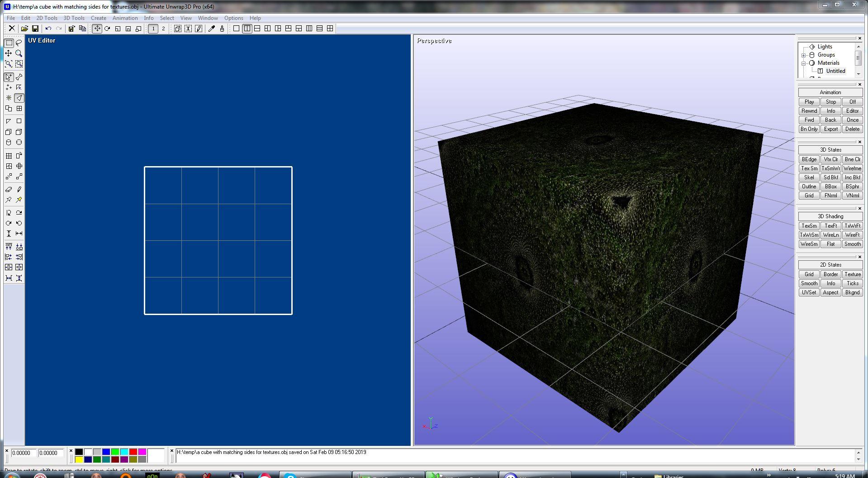Image resolution: width=868 pixels, height=478 pixels.
Task: Click the flip vertical arrows icon
Action: coord(9,234)
